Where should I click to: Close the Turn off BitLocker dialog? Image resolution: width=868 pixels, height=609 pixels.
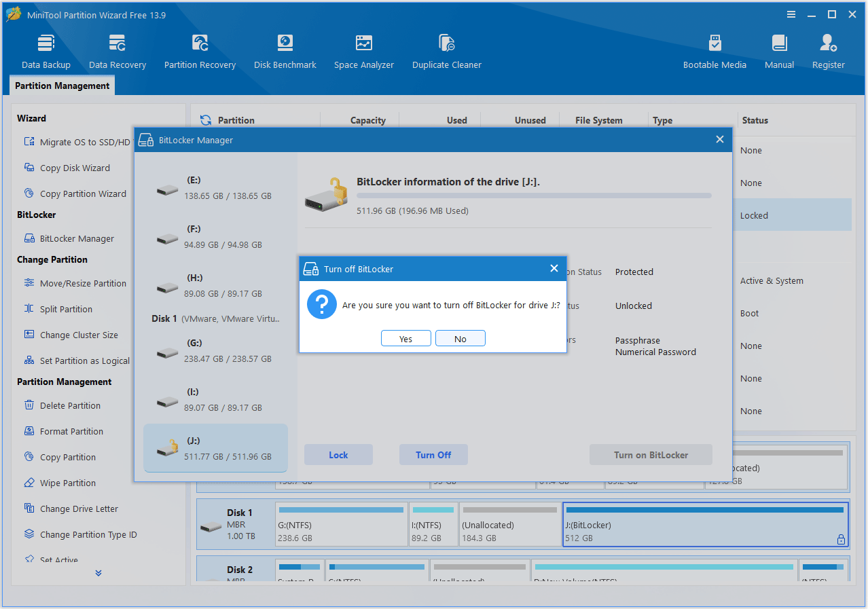click(554, 269)
